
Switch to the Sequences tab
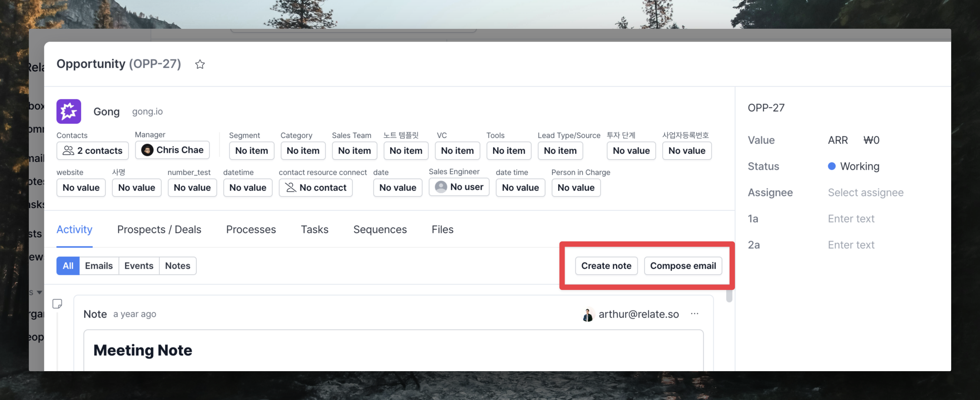[380, 229]
